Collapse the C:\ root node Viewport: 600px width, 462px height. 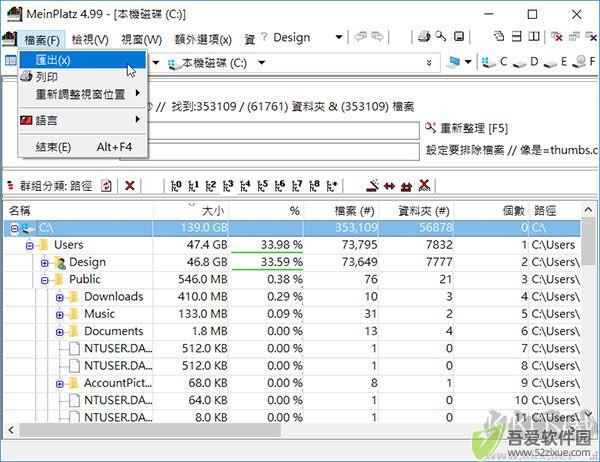14,229
